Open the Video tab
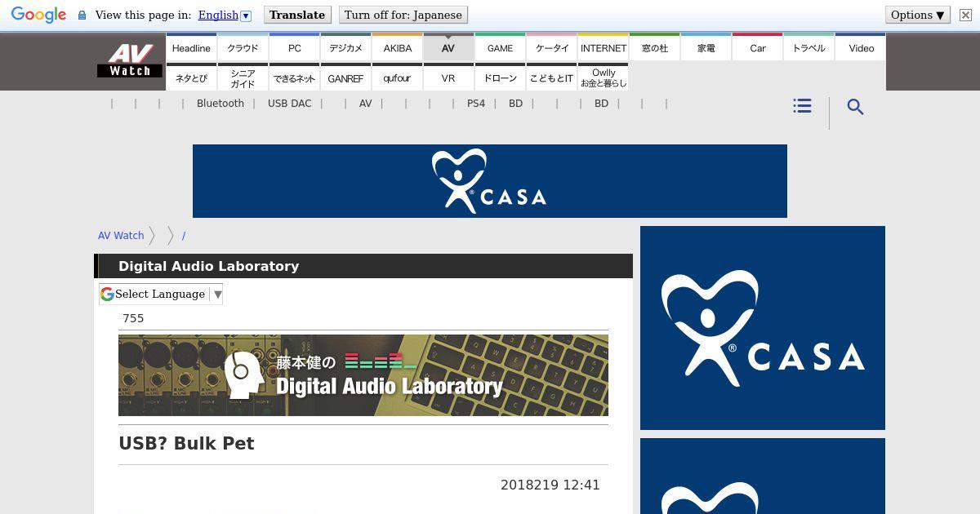 pos(861,47)
